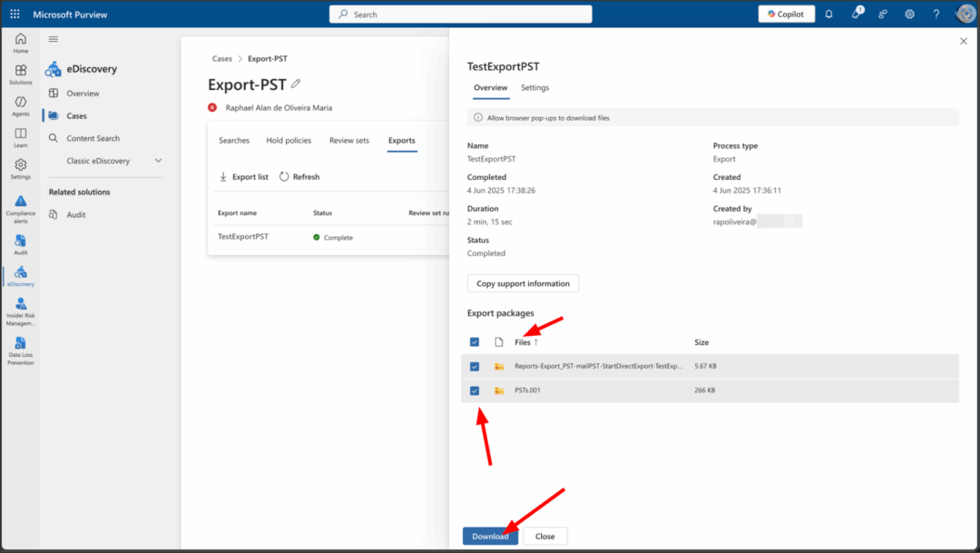Click the Search box in top bar

461,14
